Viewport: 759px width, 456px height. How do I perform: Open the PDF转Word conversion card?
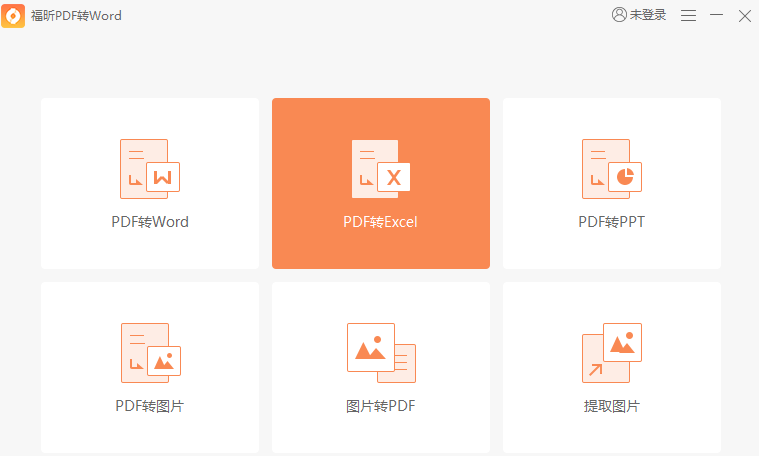coord(150,183)
